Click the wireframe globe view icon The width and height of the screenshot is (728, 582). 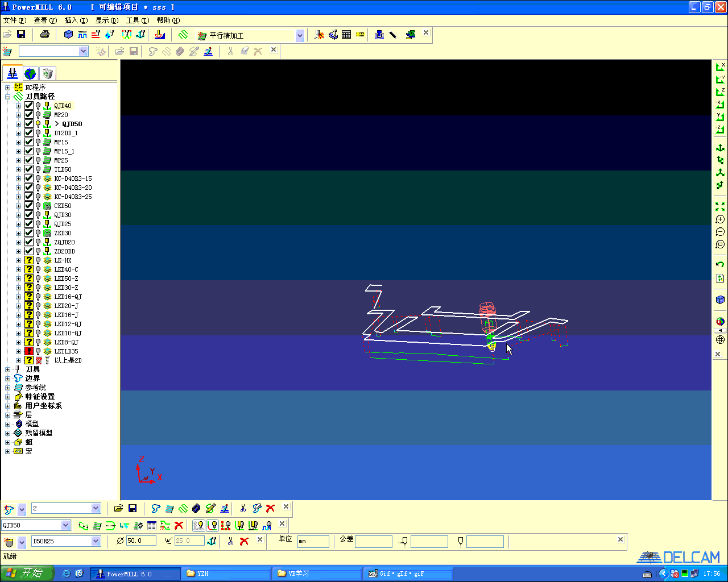tap(720, 340)
